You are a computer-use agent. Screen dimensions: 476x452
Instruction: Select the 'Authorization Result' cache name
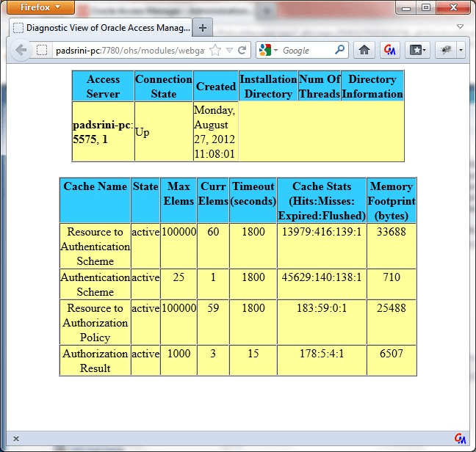pyautogui.click(x=95, y=360)
